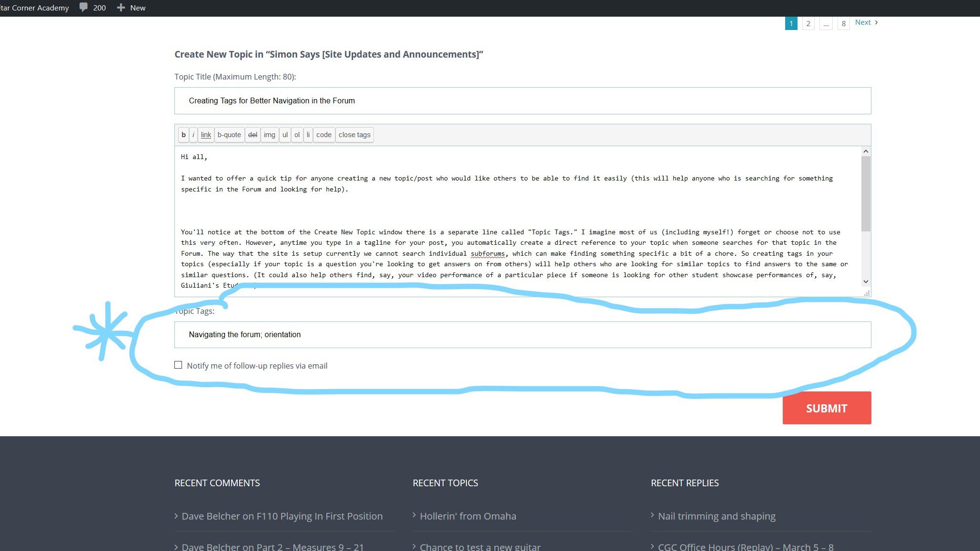Screen dimensions: 980x551
Task: Click the text area scroll down arrow
Action: pos(866,281)
